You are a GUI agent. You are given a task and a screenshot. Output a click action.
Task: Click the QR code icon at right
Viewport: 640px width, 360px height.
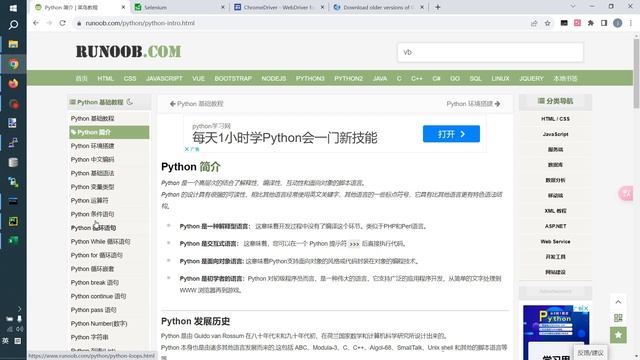tap(618, 318)
